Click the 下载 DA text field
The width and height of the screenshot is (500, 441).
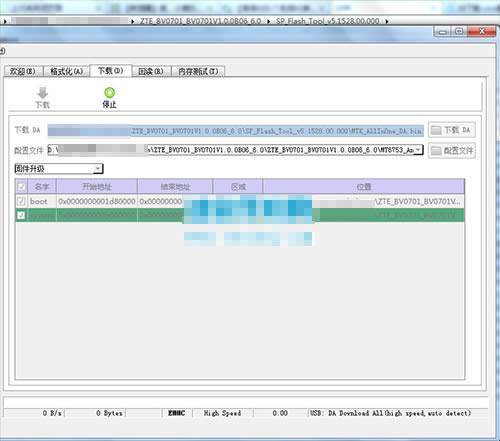[236, 131]
